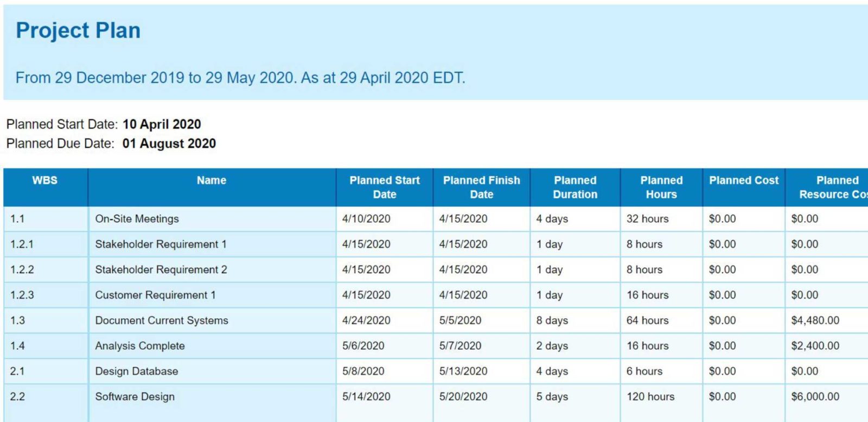
Task: Select the On-Site Meetings task name
Action: pos(137,219)
